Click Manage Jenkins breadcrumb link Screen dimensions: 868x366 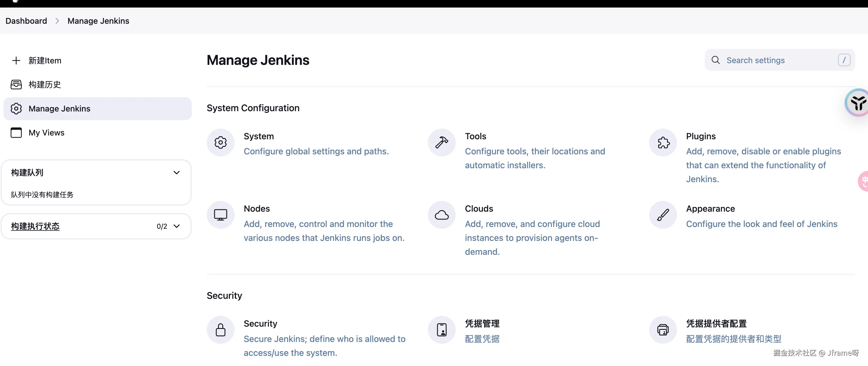pyautogui.click(x=98, y=21)
